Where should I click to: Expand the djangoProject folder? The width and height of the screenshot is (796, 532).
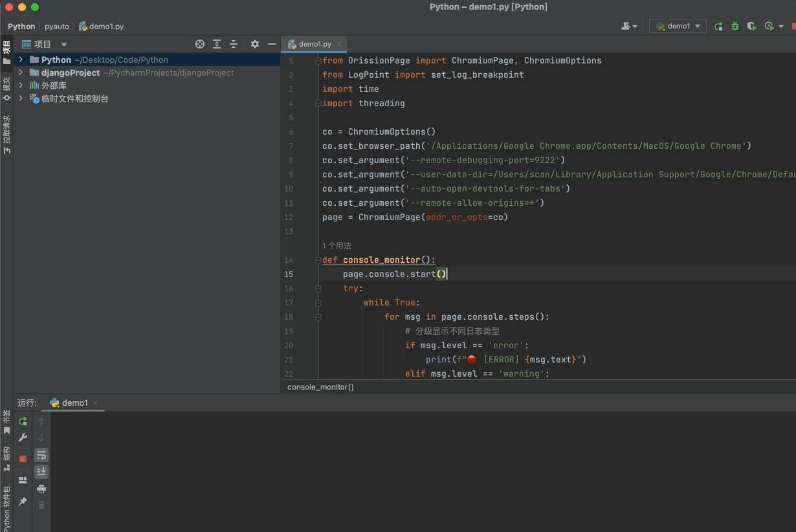click(x=21, y=72)
